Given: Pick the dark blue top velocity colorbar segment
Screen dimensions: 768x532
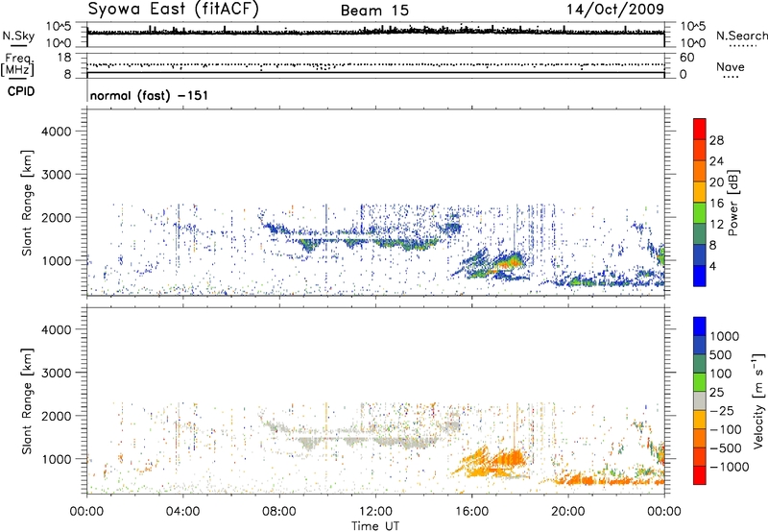Looking at the screenshot, I should (x=700, y=326).
